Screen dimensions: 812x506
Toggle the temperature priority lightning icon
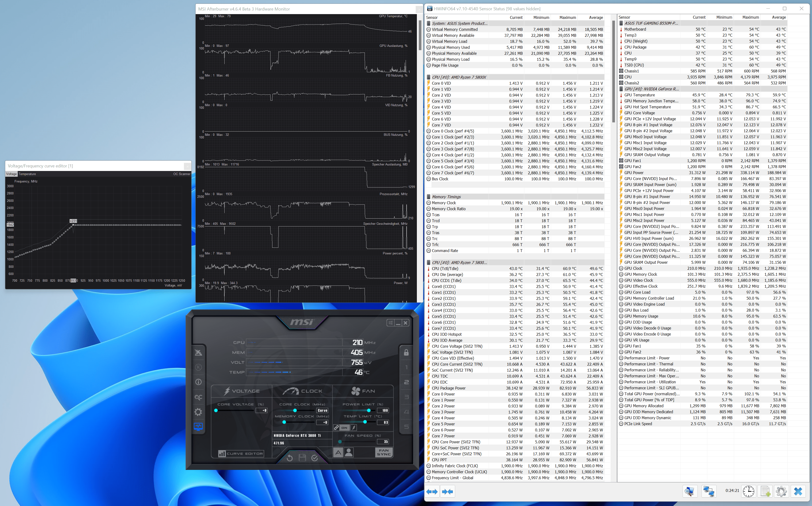(354, 428)
